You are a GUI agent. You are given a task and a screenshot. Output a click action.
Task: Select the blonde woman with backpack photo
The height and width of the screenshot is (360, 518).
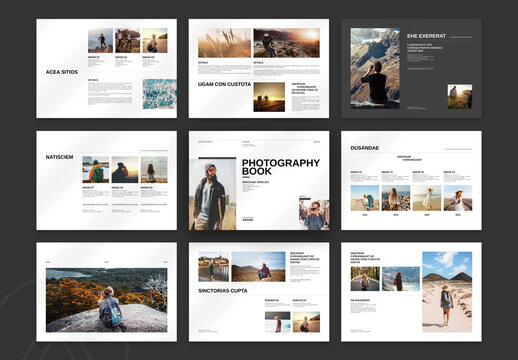click(x=155, y=41)
